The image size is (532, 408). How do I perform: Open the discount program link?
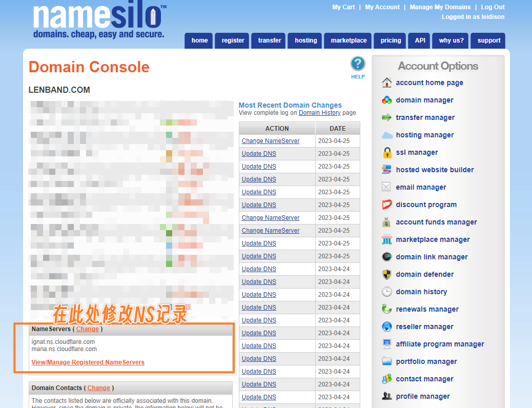click(x=426, y=205)
